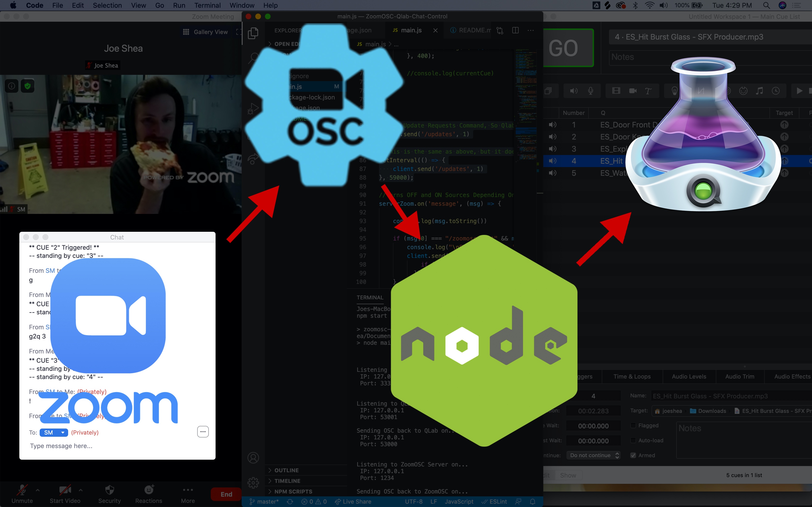Disarm the ES_Hit cue via Armed checkbox

[634, 455]
